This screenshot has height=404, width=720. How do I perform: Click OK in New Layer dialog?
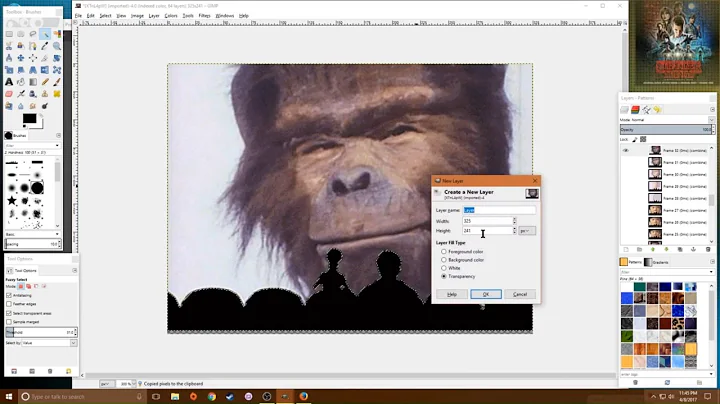(486, 294)
